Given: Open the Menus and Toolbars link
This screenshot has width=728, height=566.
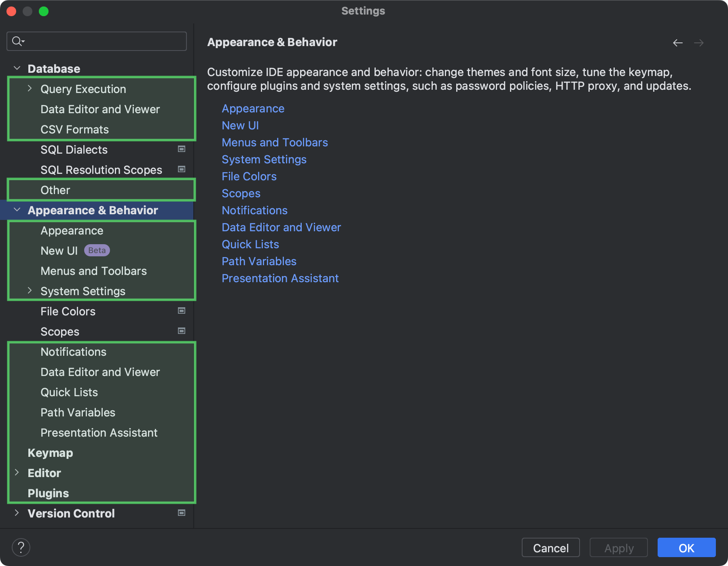Looking at the screenshot, I should pyautogui.click(x=275, y=143).
